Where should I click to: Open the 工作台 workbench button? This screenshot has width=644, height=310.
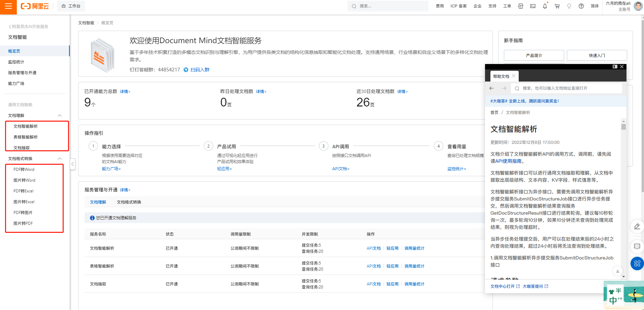click(71, 6)
